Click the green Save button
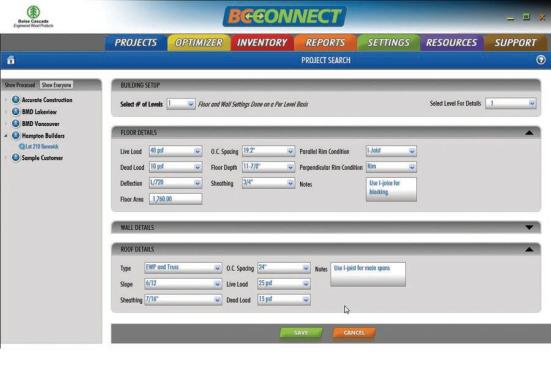Screen dimensions: 551x367 [x=301, y=333]
